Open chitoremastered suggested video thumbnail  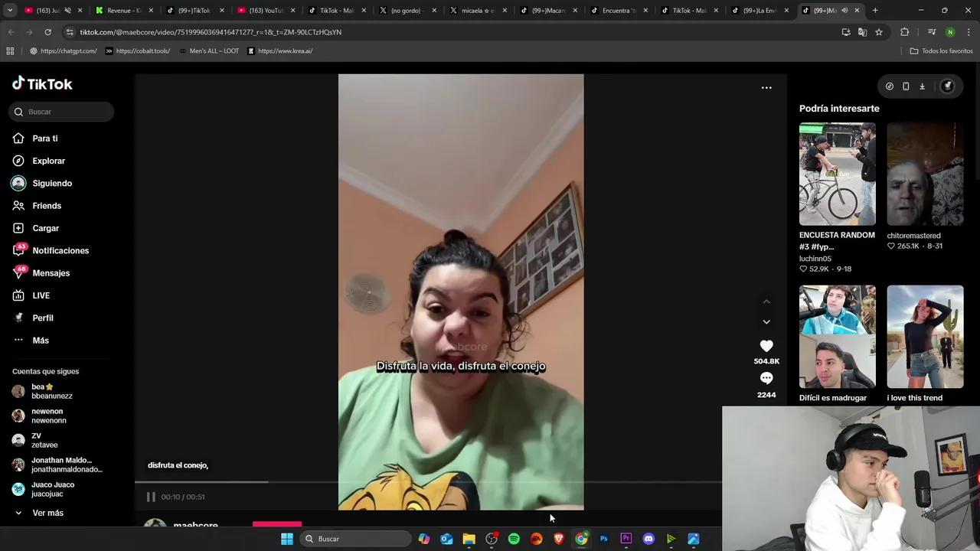[925, 174]
